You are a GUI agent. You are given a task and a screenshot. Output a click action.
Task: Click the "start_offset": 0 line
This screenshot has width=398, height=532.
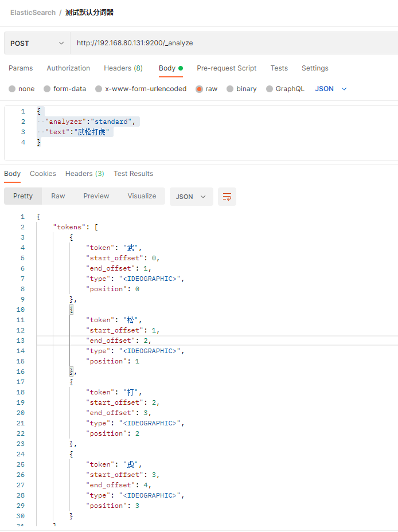[123, 258]
